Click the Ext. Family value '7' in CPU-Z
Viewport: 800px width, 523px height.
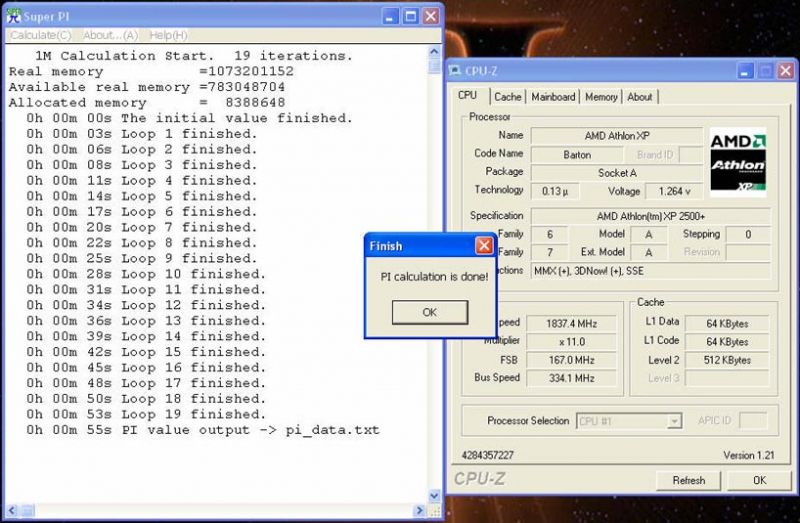click(x=549, y=252)
